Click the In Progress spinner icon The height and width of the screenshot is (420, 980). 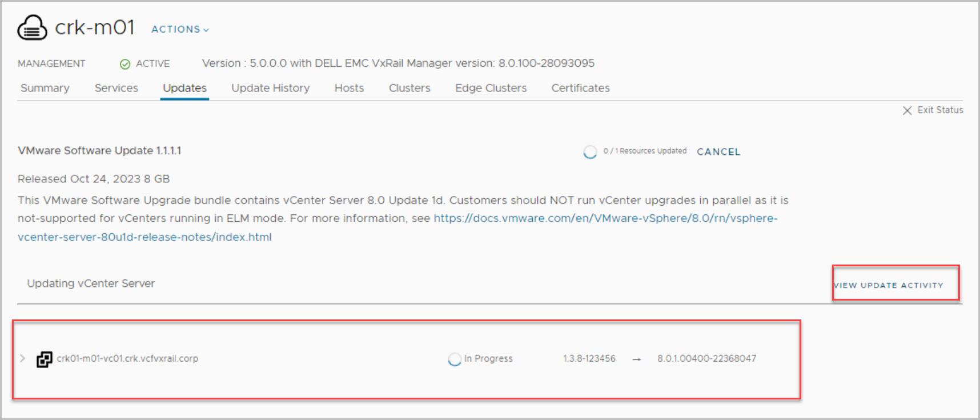[455, 359]
